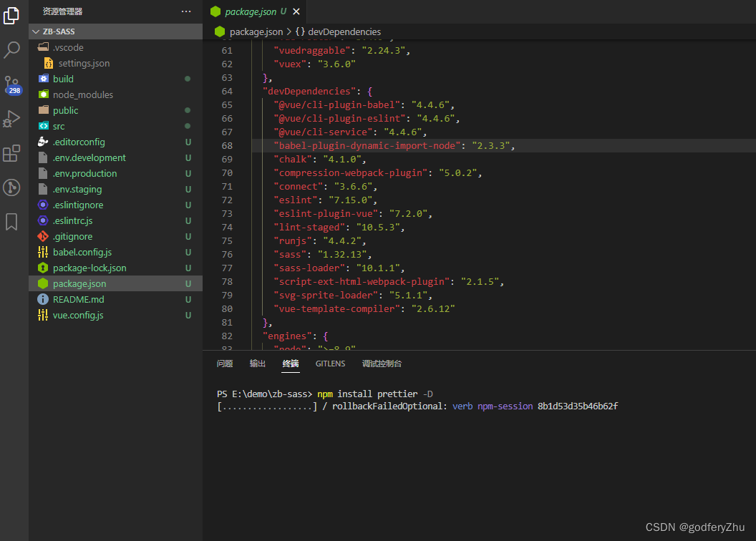Image resolution: width=756 pixels, height=541 pixels.
Task: Collapse the ZB-SASS root folder
Action: (116, 31)
